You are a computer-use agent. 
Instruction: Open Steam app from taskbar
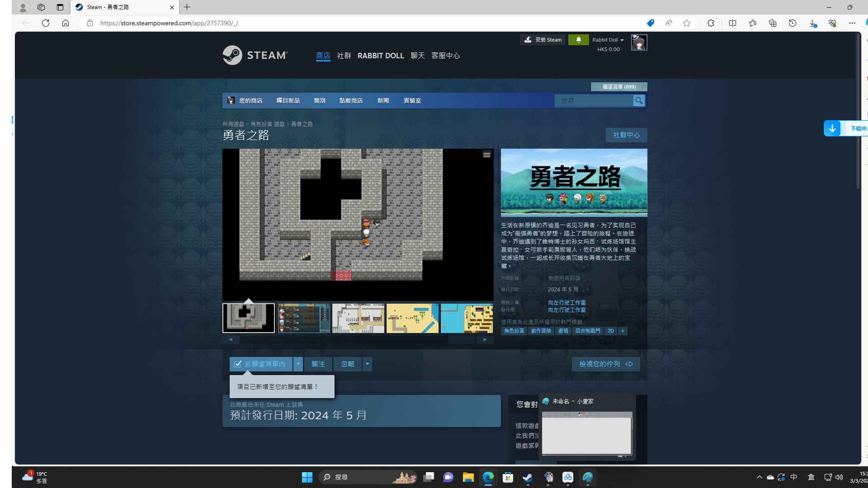pyautogui.click(x=528, y=477)
